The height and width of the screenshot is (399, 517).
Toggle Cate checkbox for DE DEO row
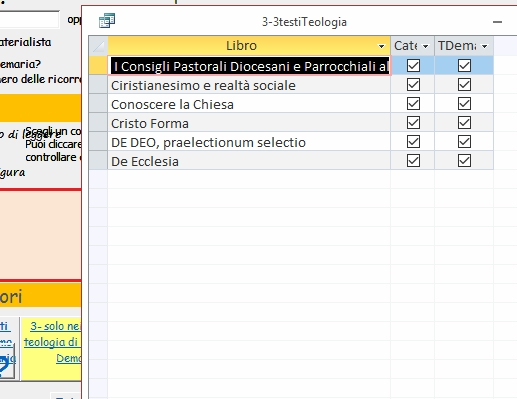click(413, 142)
